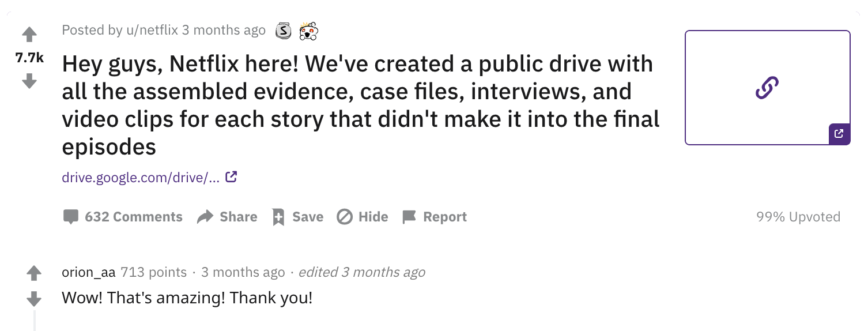
Task: Downvote the Netflix post
Action: (29, 81)
